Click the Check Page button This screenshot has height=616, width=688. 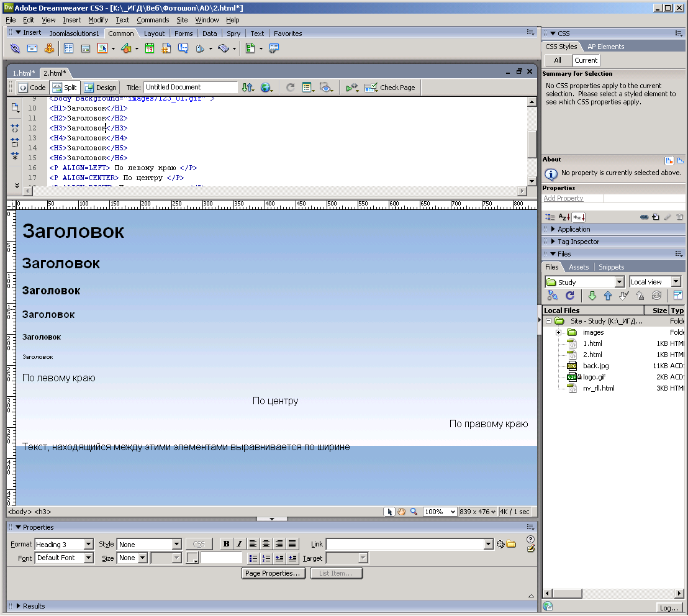(389, 88)
